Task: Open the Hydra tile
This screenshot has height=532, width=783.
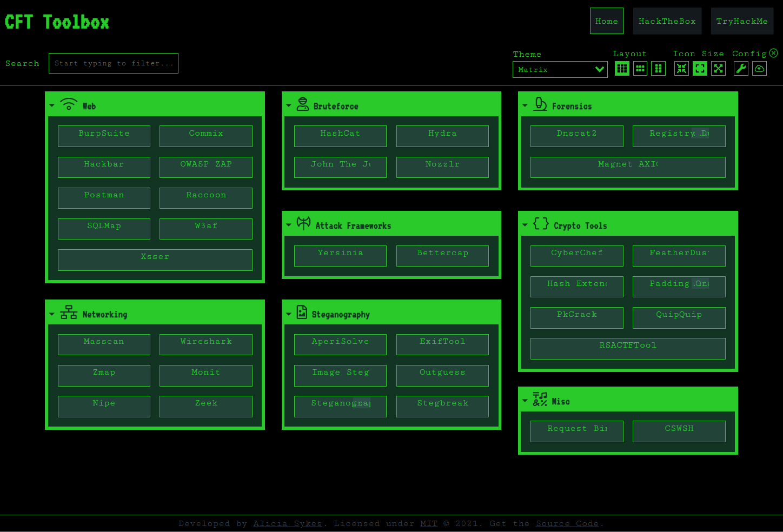Action: pyautogui.click(x=442, y=136)
